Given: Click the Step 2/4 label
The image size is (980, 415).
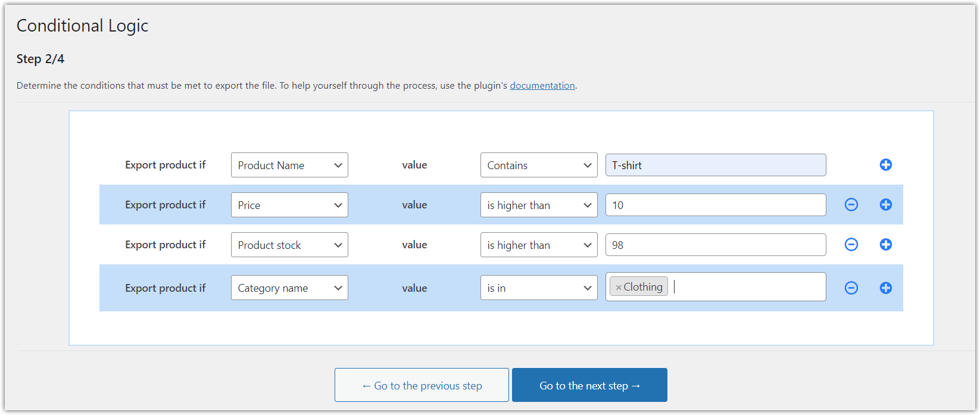Looking at the screenshot, I should tap(40, 59).
